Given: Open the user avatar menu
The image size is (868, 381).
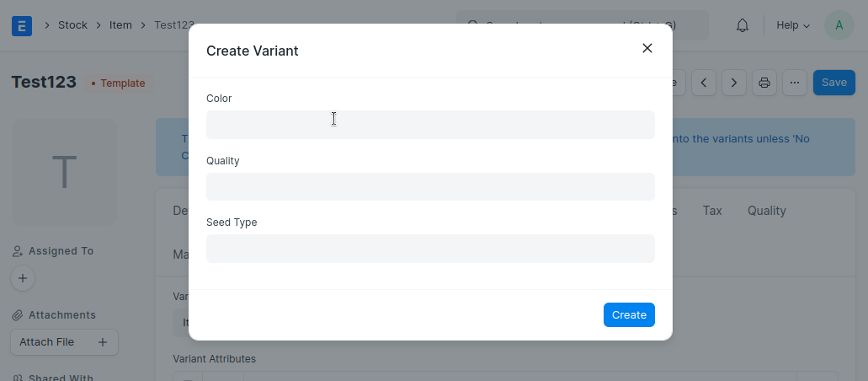Looking at the screenshot, I should coord(839,25).
